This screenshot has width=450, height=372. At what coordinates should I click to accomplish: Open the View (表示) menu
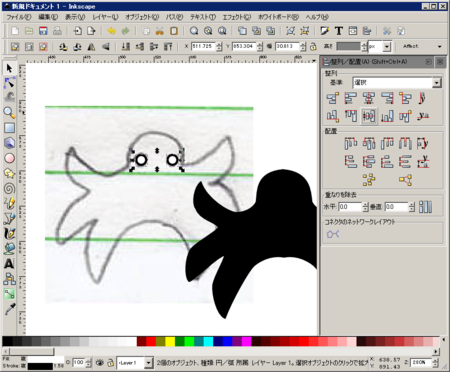75,17
